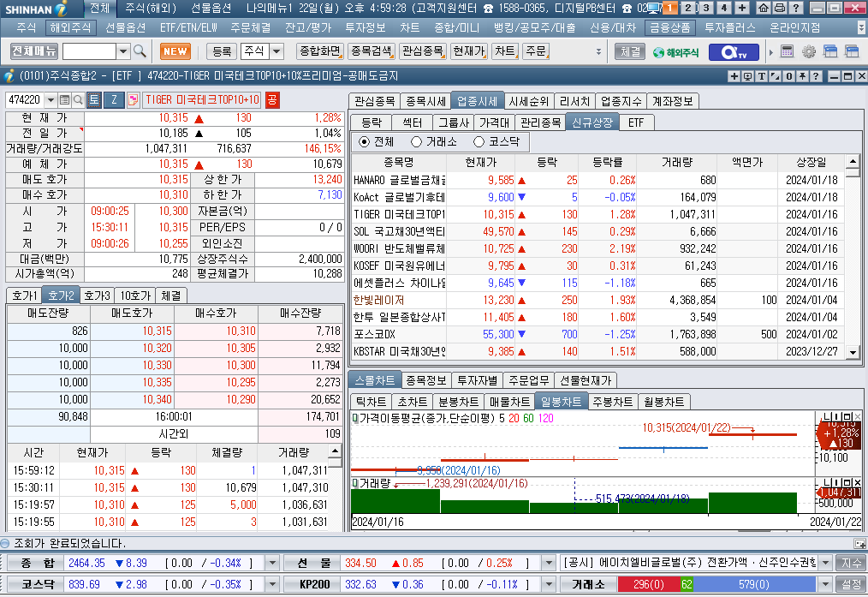The height and width of the screenshot is (597, 868).
Task: Click the trade tick list scroll-up arrow
Action: [x=335, y=451]
